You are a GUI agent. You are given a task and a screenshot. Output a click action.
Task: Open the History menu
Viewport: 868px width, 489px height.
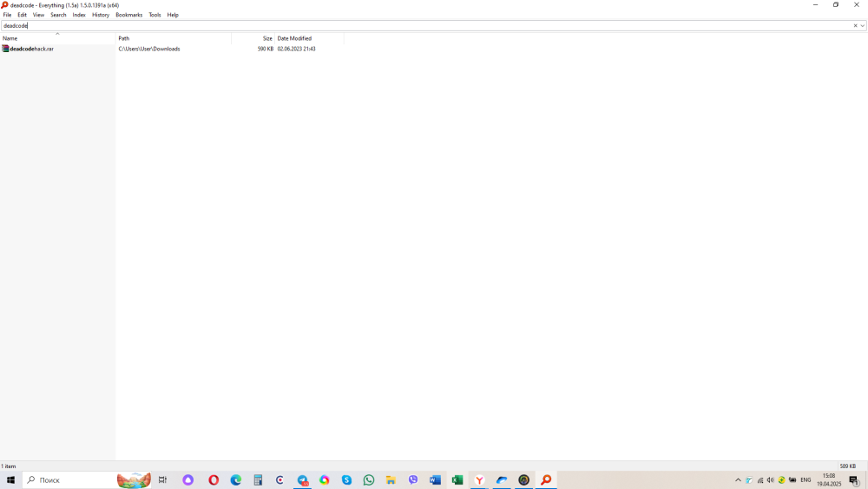point(101,15)
